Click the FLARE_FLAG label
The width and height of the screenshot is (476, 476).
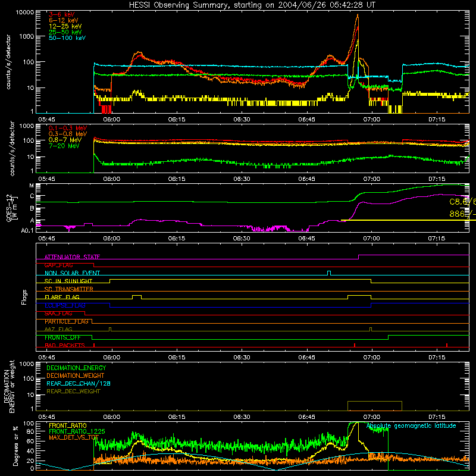tap(62, 297)
